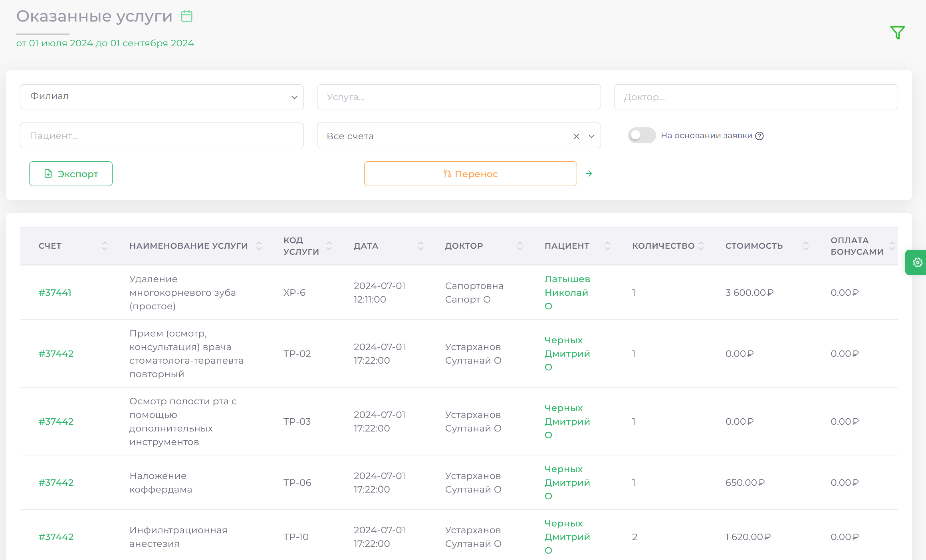
Task: Open patient Латышев Николай О
Action: click(x=567, y=293)
